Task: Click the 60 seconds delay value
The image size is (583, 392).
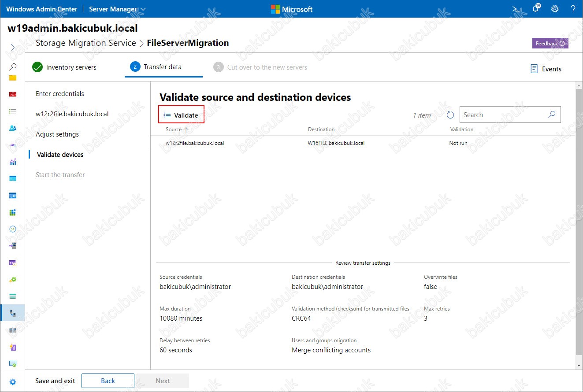Action: 176,350
